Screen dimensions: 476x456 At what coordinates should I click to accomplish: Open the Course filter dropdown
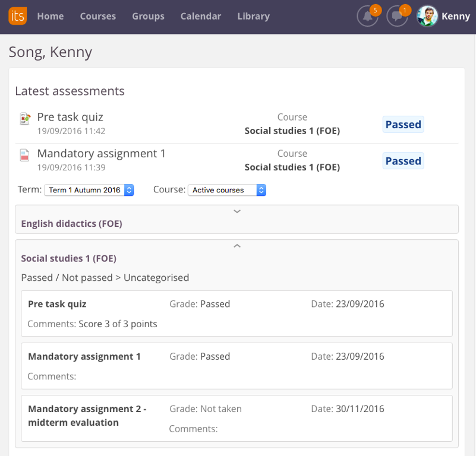pos(227,190)
